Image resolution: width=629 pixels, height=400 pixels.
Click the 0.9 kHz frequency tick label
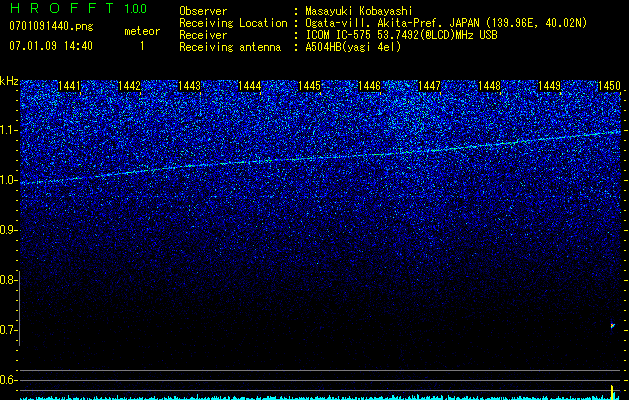[x=8, y=230]
